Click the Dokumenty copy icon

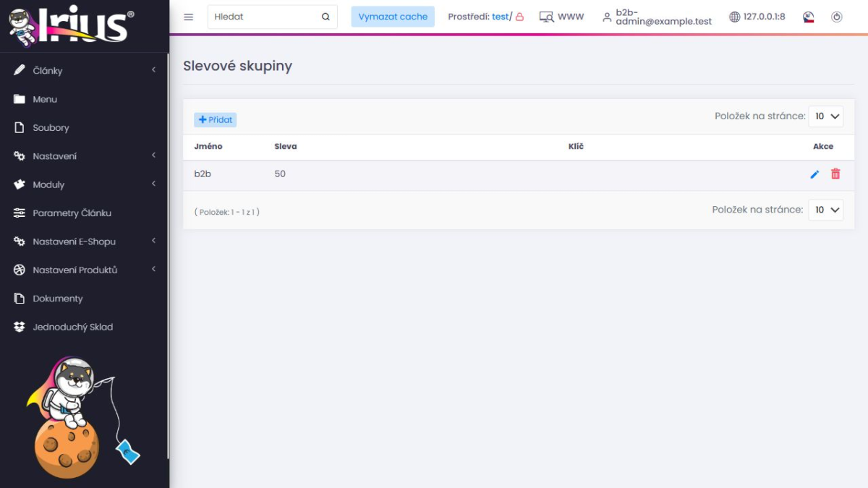[20, 299]
